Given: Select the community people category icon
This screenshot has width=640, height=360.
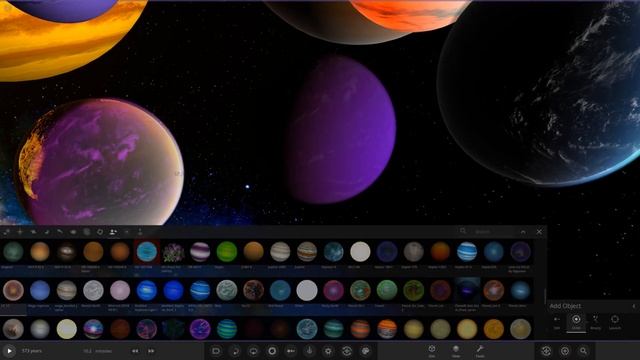Looking at the screenshot, I should pos(113,232).
